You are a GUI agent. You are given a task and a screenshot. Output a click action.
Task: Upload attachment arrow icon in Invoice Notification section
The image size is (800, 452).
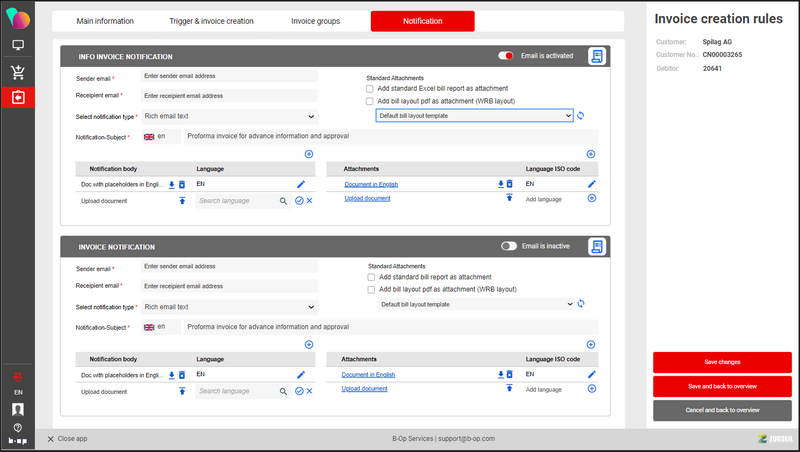[509, 388]
